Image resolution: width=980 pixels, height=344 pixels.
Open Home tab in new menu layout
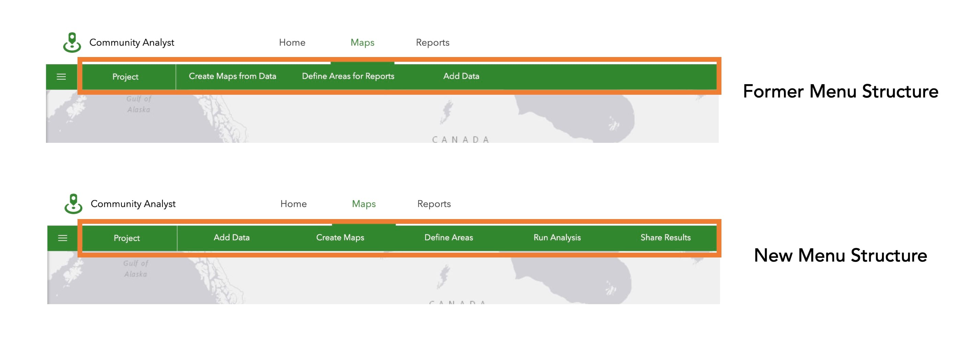pyautogui.click(x=294, y=204)
